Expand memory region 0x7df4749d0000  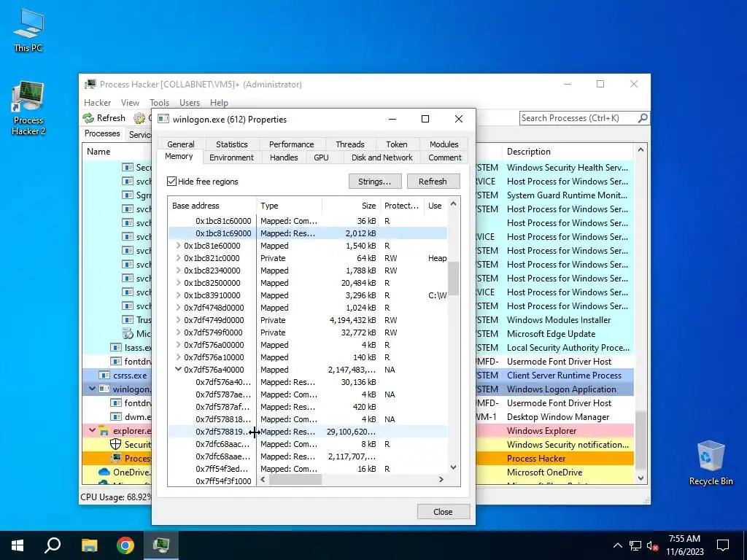pos(178,320)
